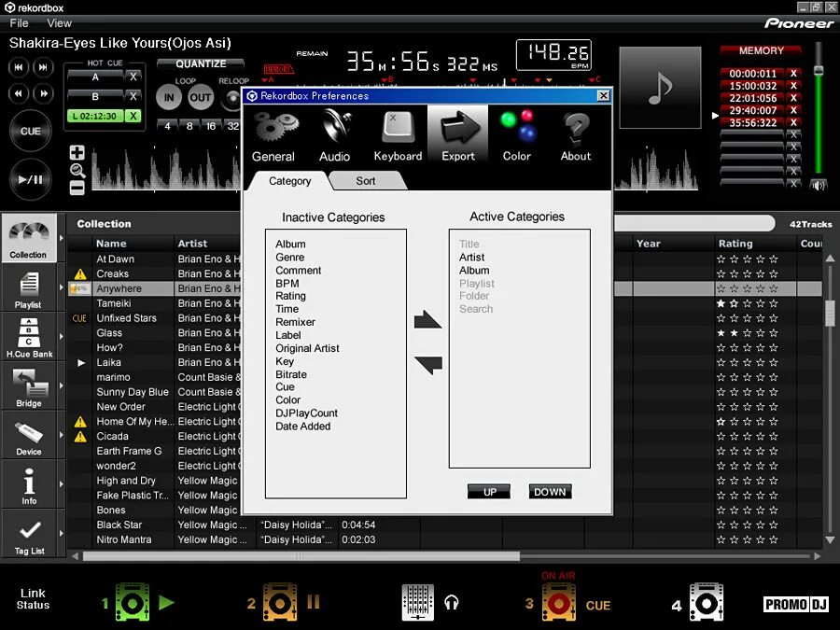Toggle the QUANTIZE button

point(201,63)
